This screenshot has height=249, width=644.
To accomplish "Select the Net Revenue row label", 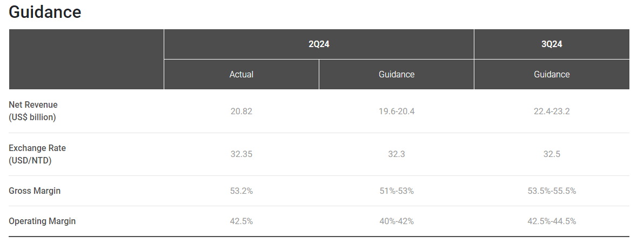I will coord(33,111).
